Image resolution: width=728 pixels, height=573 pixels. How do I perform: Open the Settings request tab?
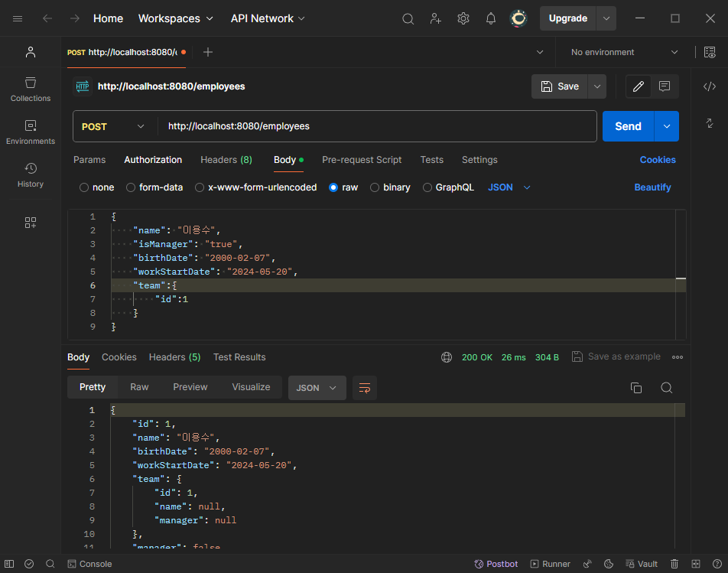point(479,160)
